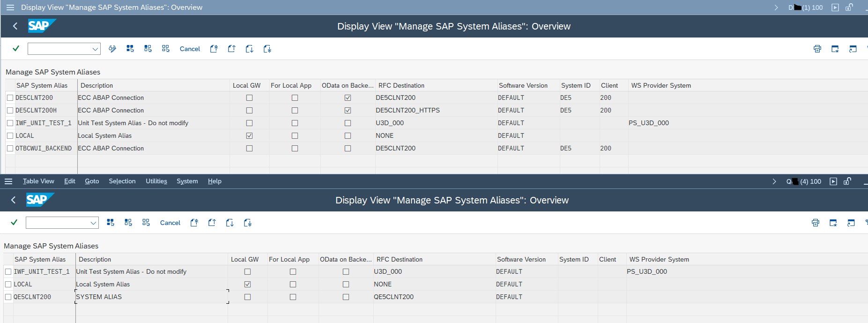Click Create New Session icon in top window

tap(835, 49)
